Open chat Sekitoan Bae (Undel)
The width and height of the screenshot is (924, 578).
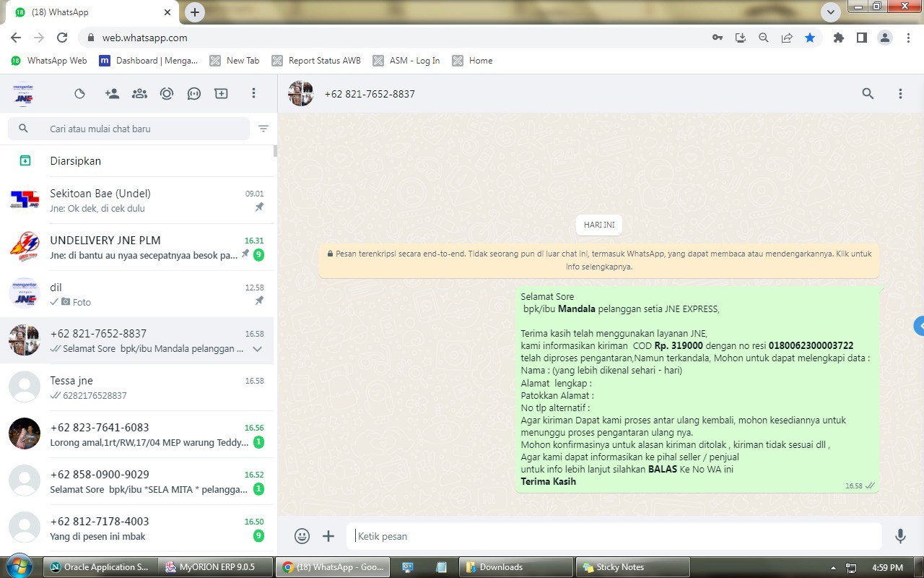pyautogui.click(x=137, y=200)
